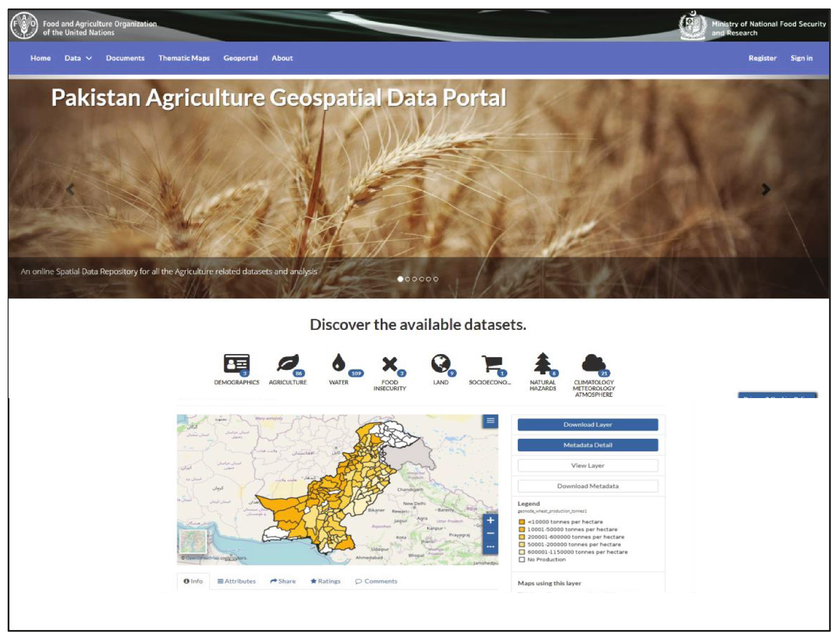The width and height of the screenshot is (840, 639).
Task: Select the third carousel indicator dot
Action: (x=414, y=279)
